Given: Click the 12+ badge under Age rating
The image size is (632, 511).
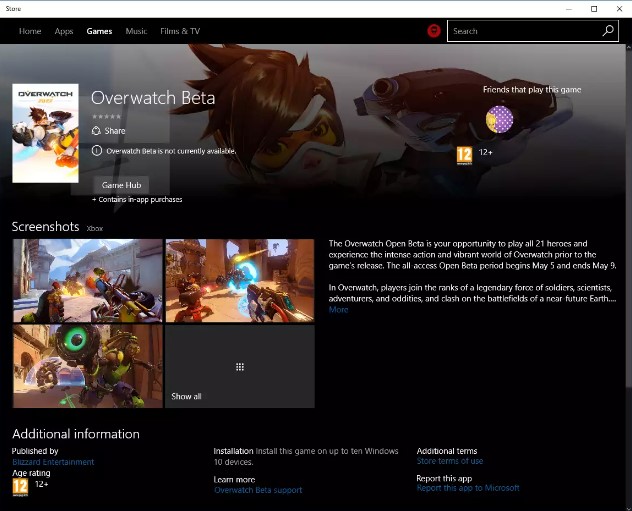Looking at the screenshot, I should pyautogui.click(x=20, y=487).
